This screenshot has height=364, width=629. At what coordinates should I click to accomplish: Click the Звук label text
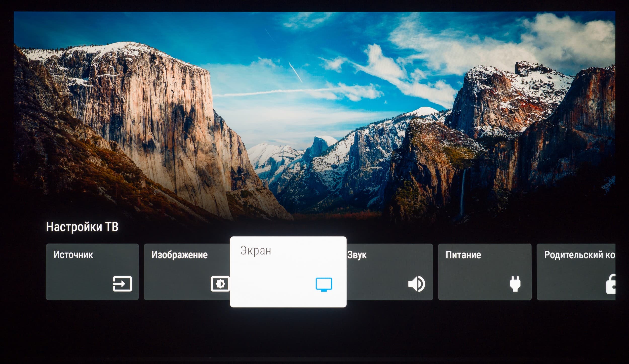pos(357,255)
